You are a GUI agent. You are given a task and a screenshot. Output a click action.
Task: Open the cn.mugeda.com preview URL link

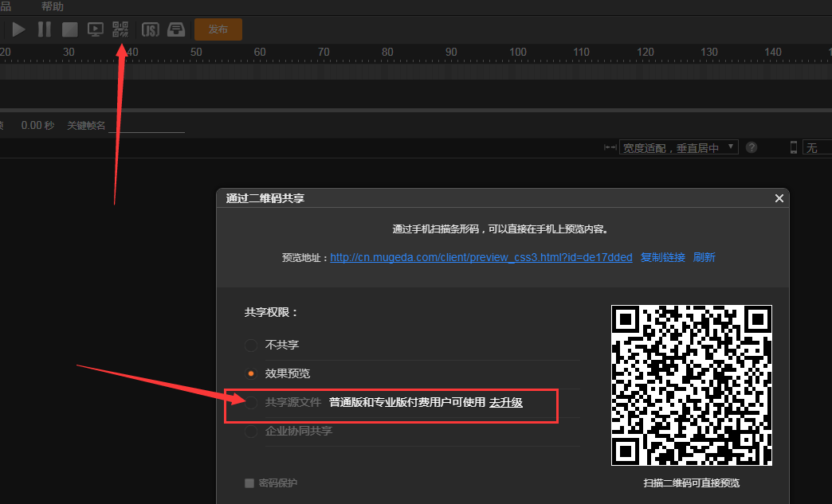tap(481, 257)
